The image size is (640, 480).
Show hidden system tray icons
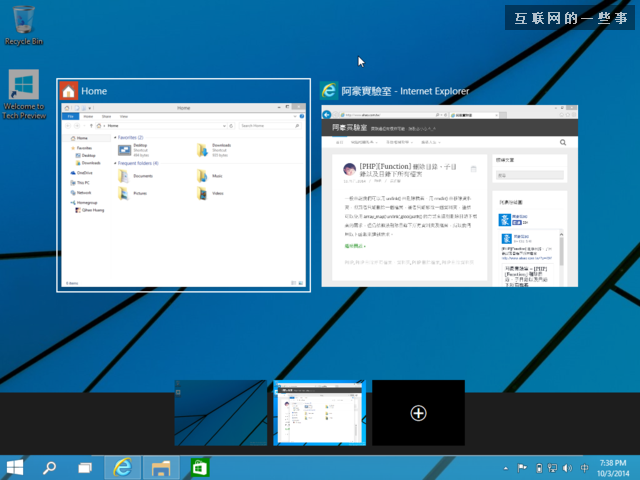[505, 467]
